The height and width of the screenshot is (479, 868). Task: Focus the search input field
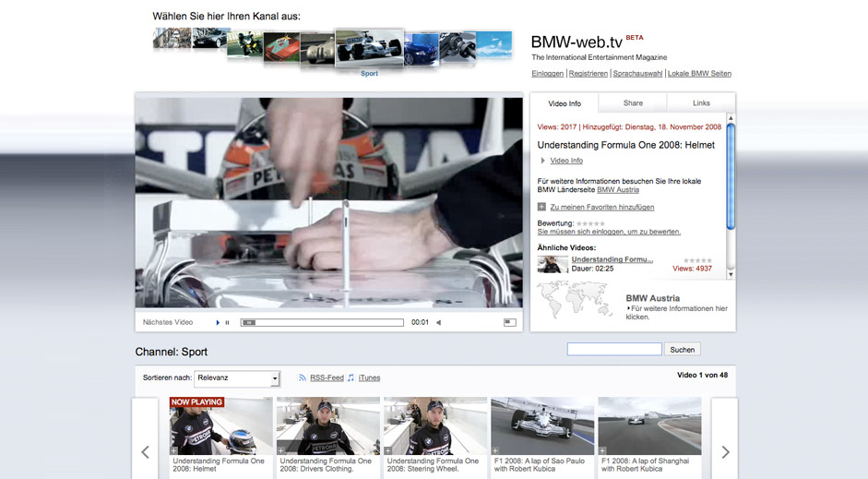click(x=614, y=349)
